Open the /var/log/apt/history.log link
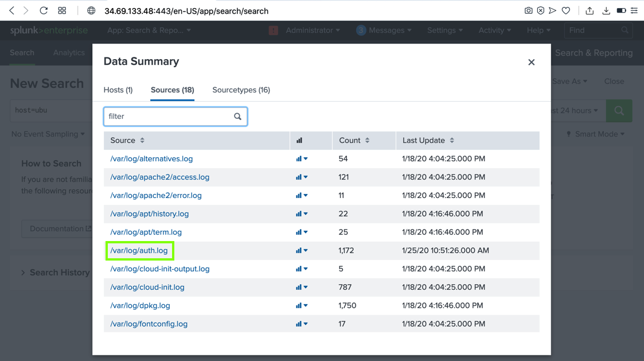644x361 pixels. tap(150, 214)
